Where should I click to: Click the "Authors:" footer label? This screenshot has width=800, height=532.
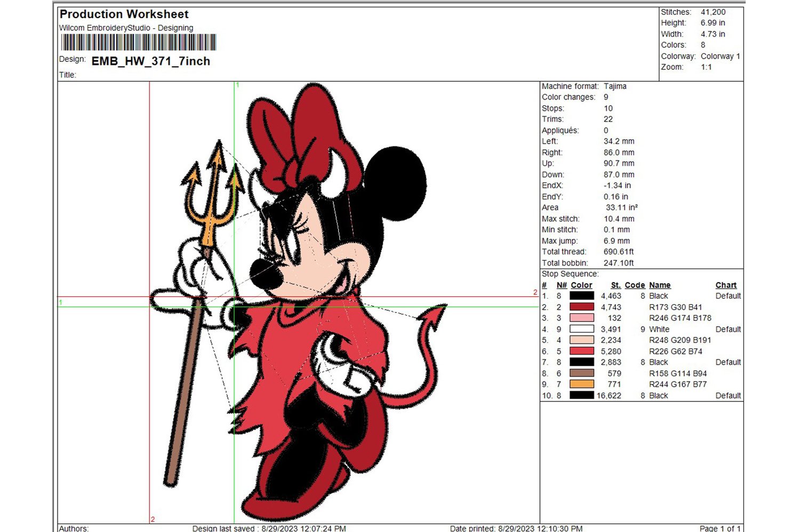(x=74, y=528)
